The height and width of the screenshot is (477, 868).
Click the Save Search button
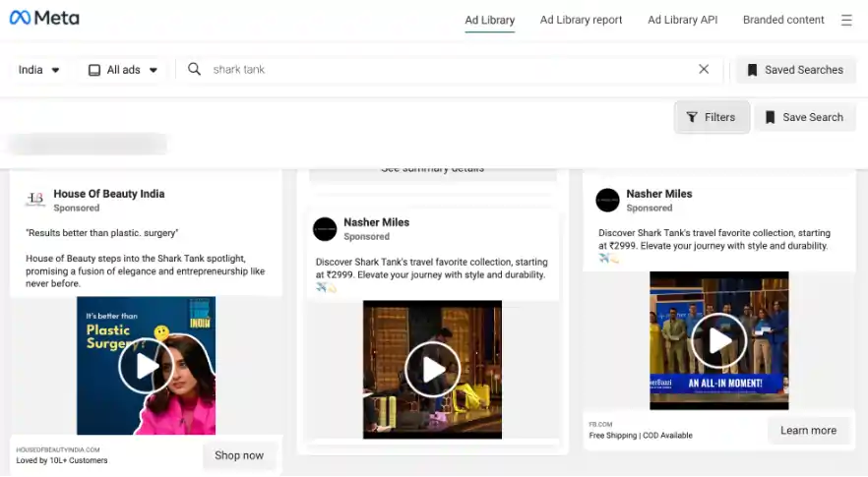[805, 117]
